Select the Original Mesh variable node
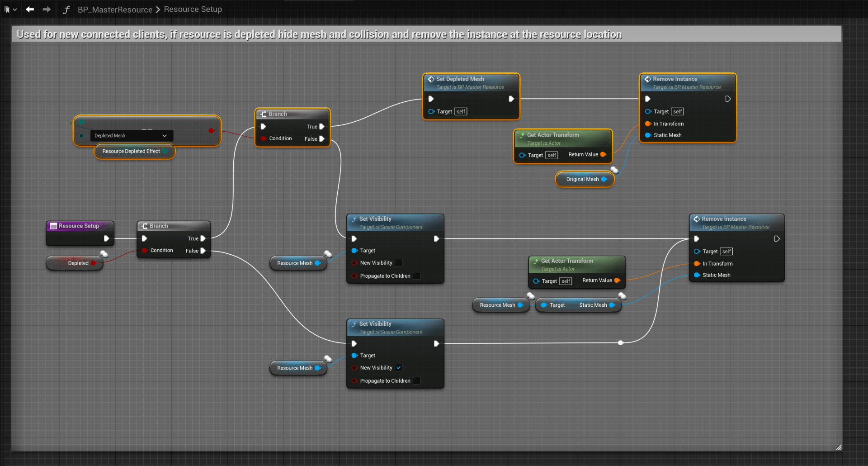Image resolution: width=868 pixels, height=466 pixels. tap(582, 180)
